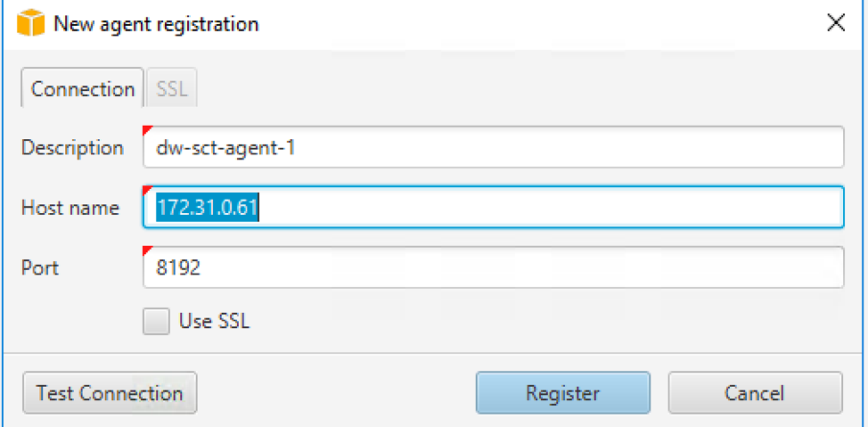Click Register to add the agent
The width and height of the screenshot is (868, 427).
pyautogui.click(x=562, y=393)
